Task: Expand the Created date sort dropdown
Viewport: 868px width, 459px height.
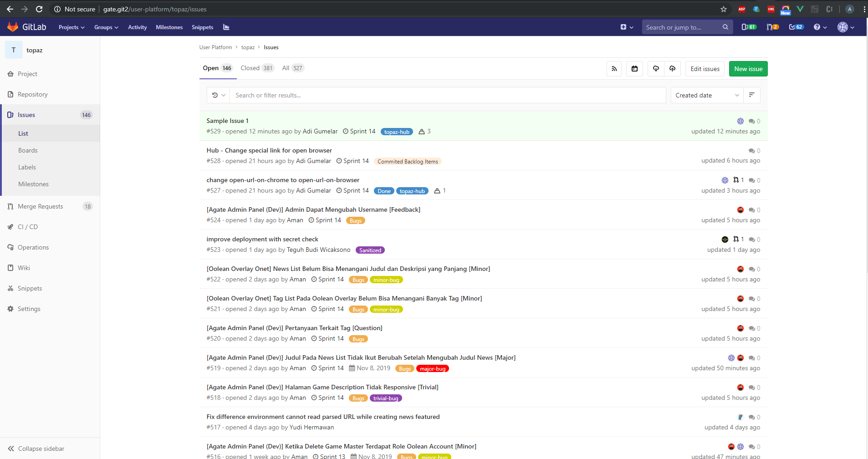Action: pyautogui.click(x=706, y=95)
